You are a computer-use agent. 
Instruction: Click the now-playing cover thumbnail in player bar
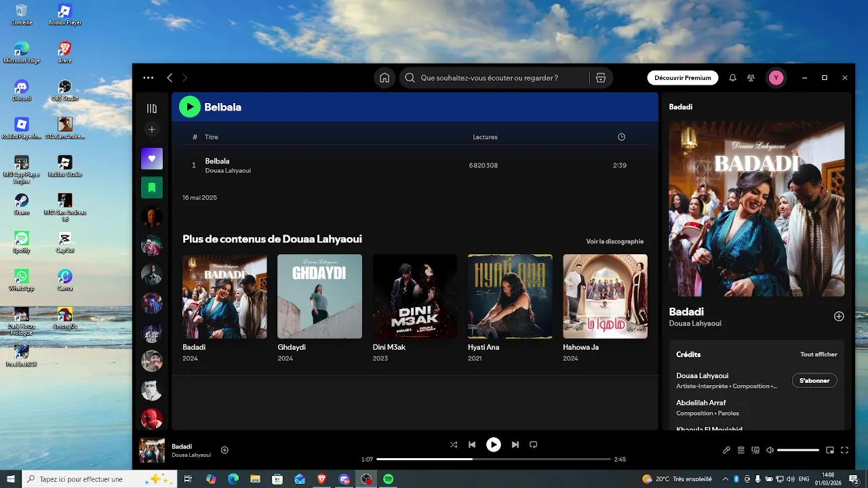coord(152,450)
